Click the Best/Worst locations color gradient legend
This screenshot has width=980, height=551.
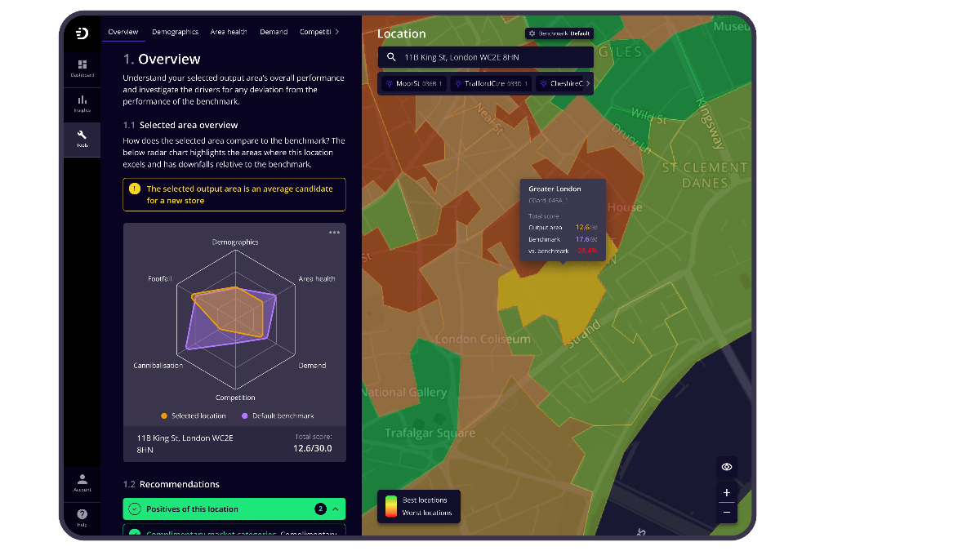390,506
